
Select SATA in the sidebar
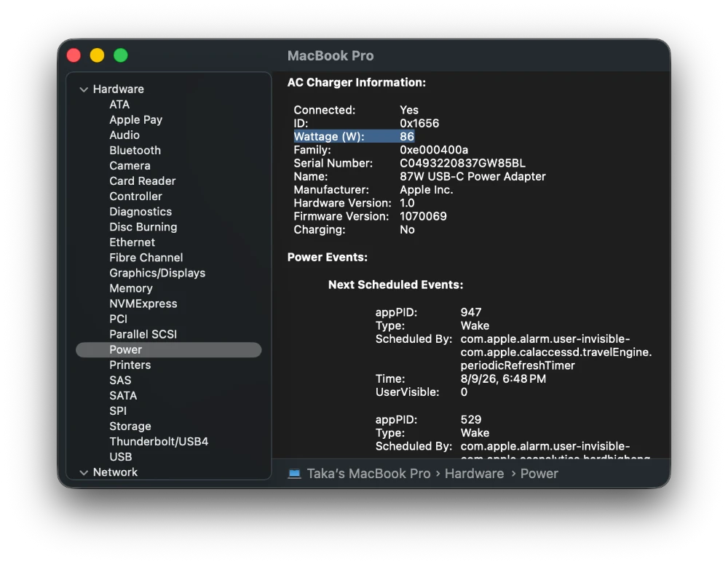(x=123, y=396)
